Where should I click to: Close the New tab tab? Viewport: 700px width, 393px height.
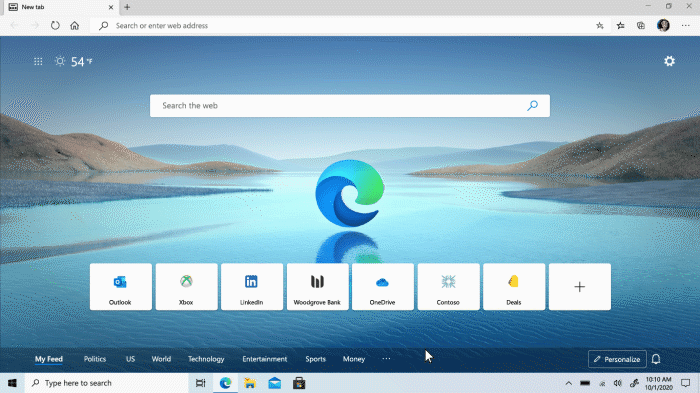point(111,7)
